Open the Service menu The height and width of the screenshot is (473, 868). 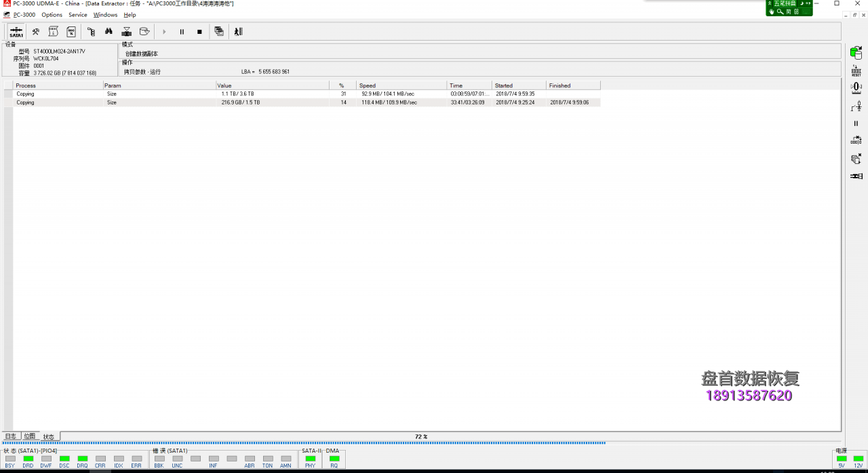[x=77, y=15]
